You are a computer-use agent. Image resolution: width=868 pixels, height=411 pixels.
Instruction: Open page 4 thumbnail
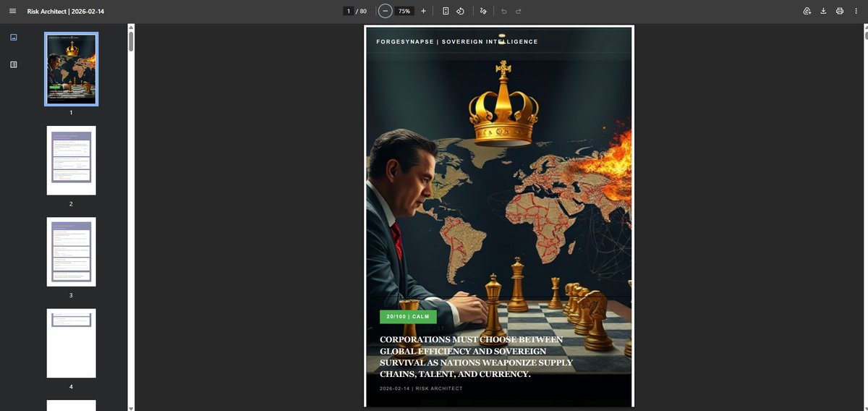click(71, 343)
